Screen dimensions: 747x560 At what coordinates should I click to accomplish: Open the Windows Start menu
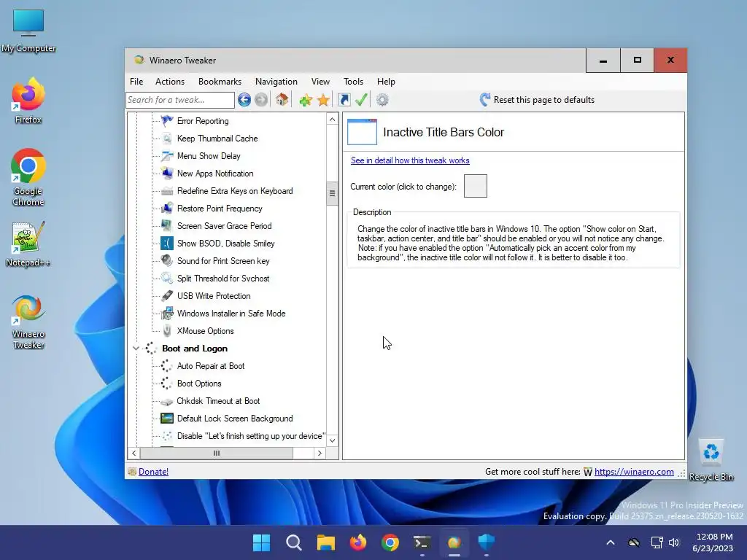tap(262, 542)
